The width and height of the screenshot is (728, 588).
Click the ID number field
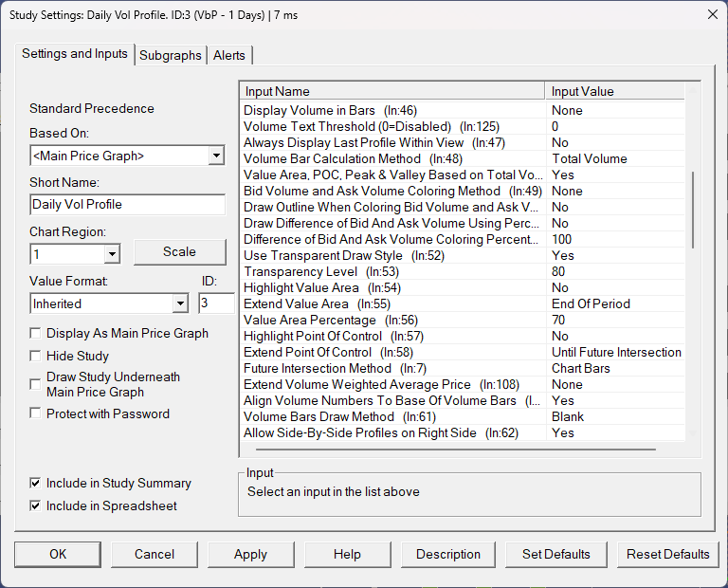[216, 303]
